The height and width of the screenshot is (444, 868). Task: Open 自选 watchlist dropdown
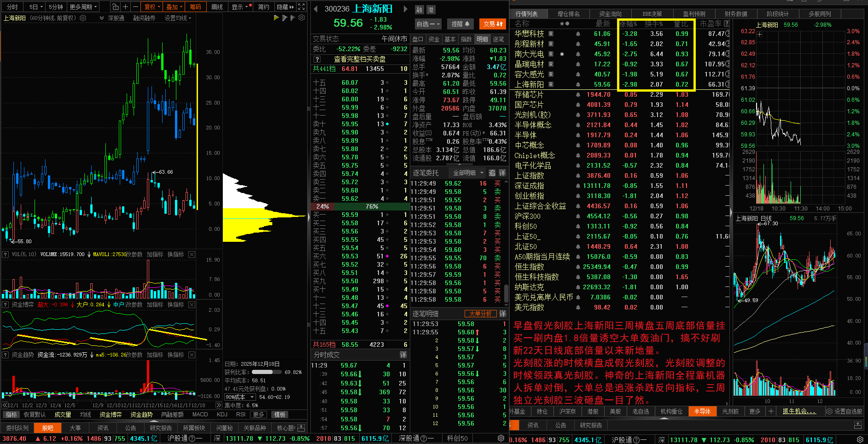pos(428,23)
